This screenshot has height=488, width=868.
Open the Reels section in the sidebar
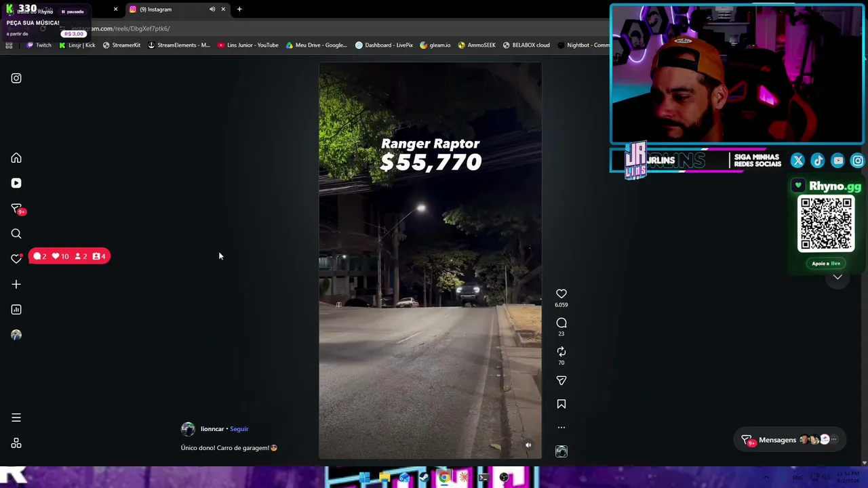point(16,183)
